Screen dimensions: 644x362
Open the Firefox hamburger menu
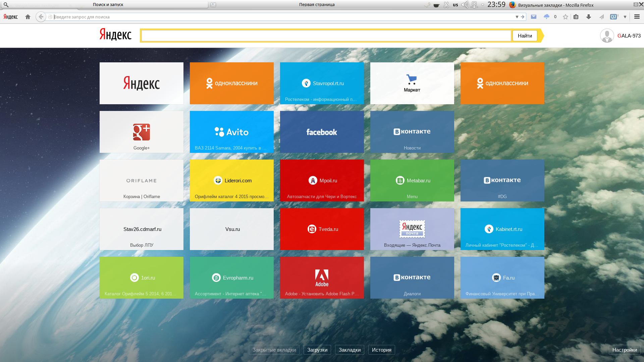[x=637, y=17]
